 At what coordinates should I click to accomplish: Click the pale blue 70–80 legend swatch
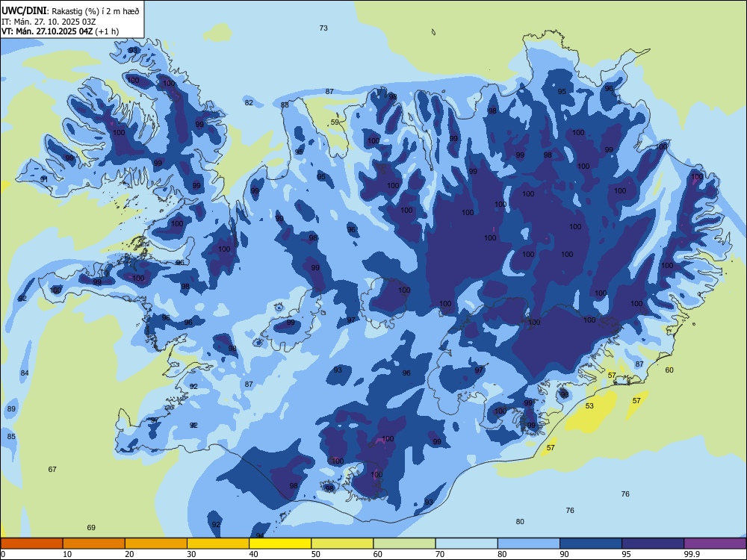click(466, 544)
